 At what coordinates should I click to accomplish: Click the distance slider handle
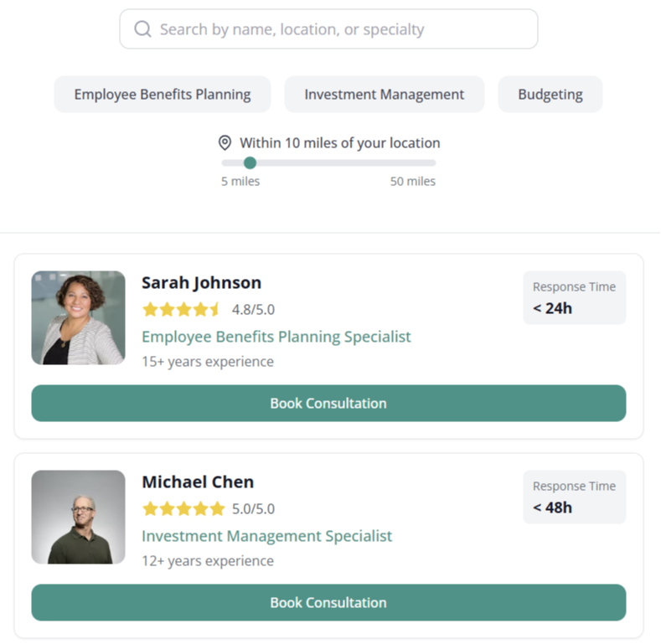coord(250,162)
